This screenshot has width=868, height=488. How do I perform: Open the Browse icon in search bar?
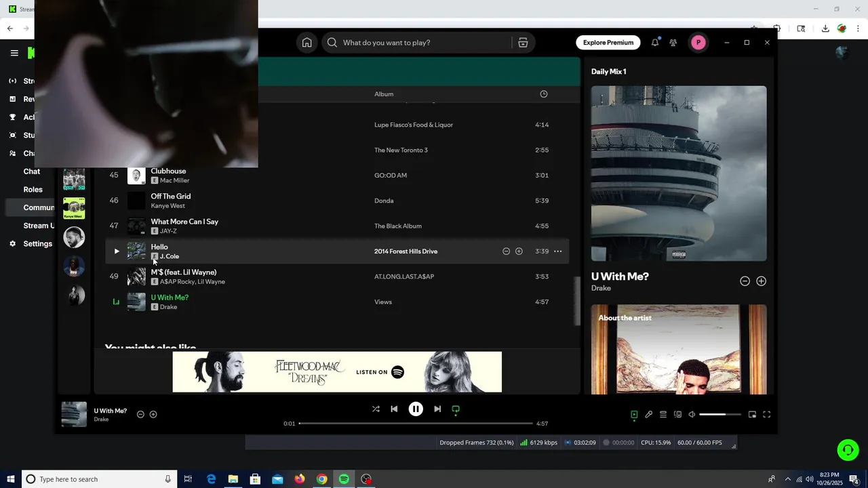(523, 43)
